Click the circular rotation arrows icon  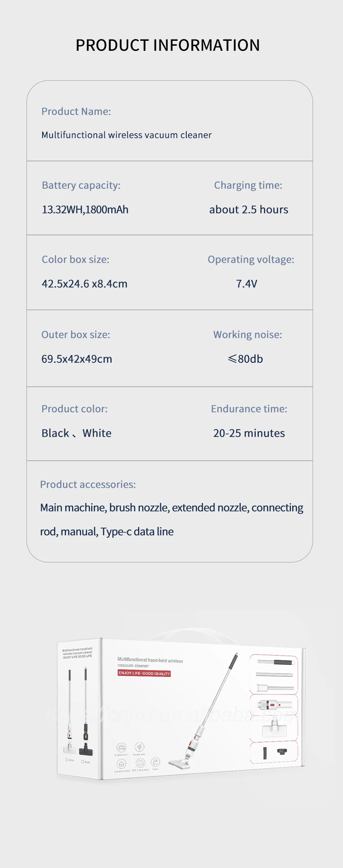click(140, 763)
